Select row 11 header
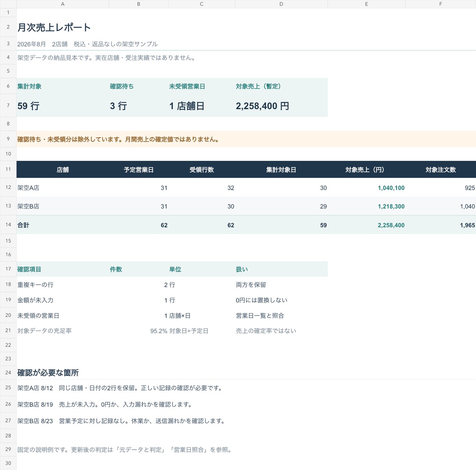 coord(8,169)
